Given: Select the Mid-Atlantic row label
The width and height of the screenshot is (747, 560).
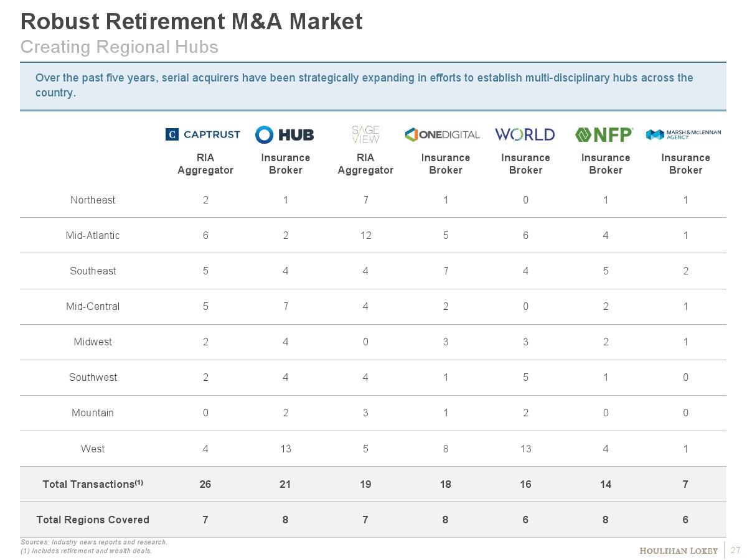Looking at the screenshot, I should pos(93,235).
